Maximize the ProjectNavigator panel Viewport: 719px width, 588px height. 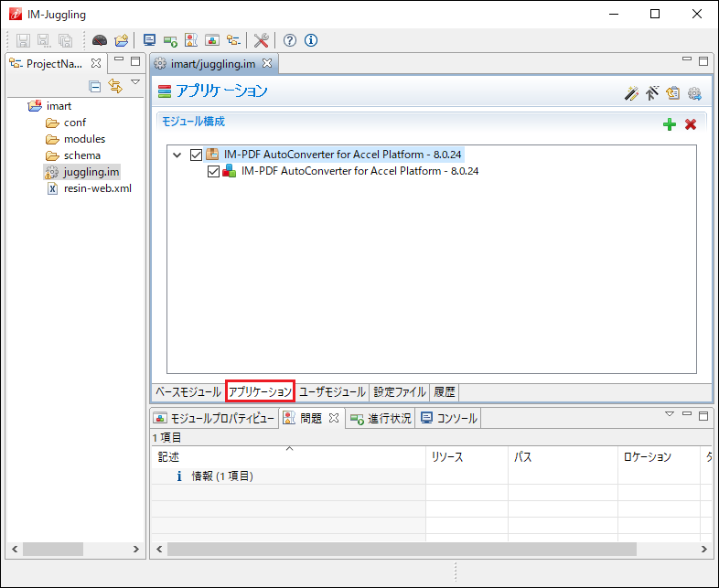click(x=135, y=61)
